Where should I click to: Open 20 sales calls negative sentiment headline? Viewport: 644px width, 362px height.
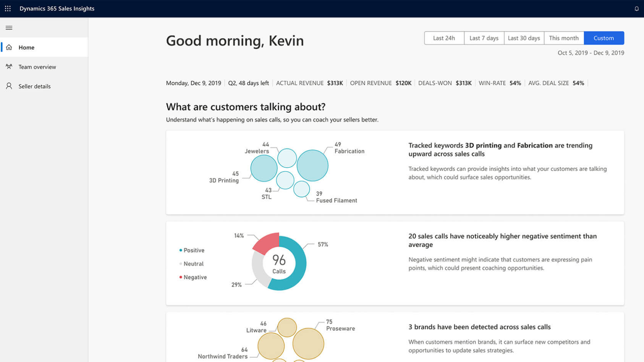click(x=503, y=241)
